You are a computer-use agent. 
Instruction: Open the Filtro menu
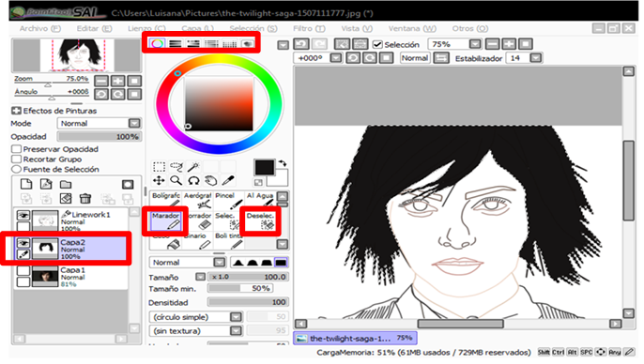[309, 28]
